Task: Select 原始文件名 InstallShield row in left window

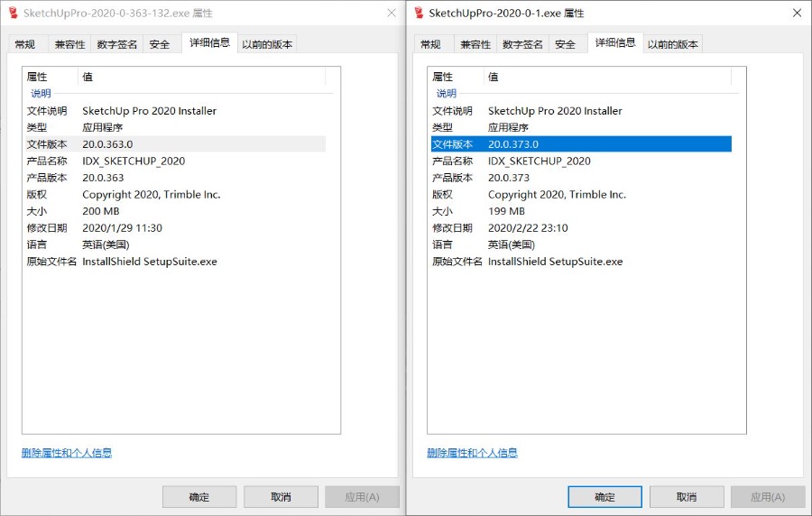Action: (176, 262)
